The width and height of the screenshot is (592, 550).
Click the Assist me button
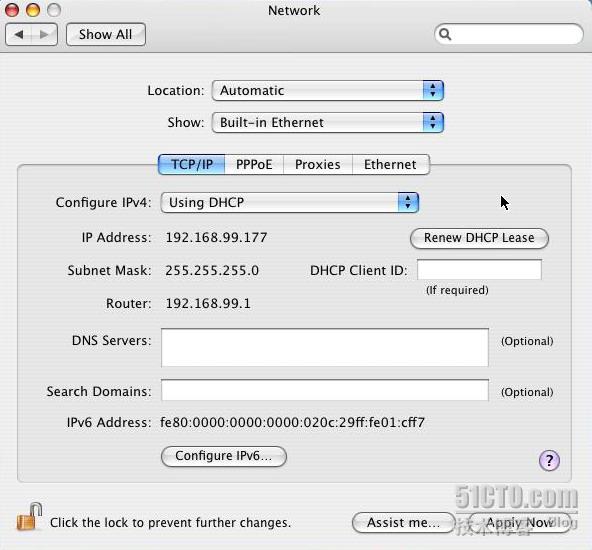pos(404,523)
